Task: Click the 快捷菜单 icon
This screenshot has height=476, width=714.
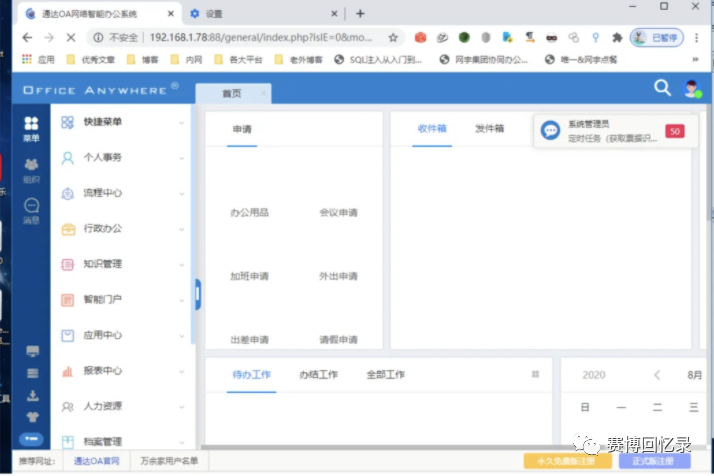Action: [x=67, y=122]
